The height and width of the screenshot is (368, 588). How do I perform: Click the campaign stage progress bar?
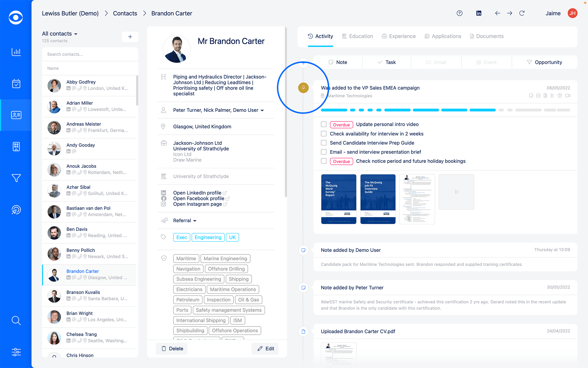pos(445,110)
